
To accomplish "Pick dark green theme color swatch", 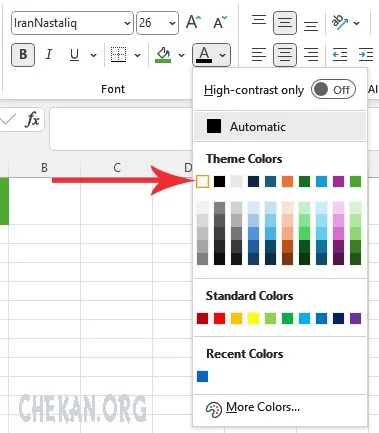I will click(304, 181).
